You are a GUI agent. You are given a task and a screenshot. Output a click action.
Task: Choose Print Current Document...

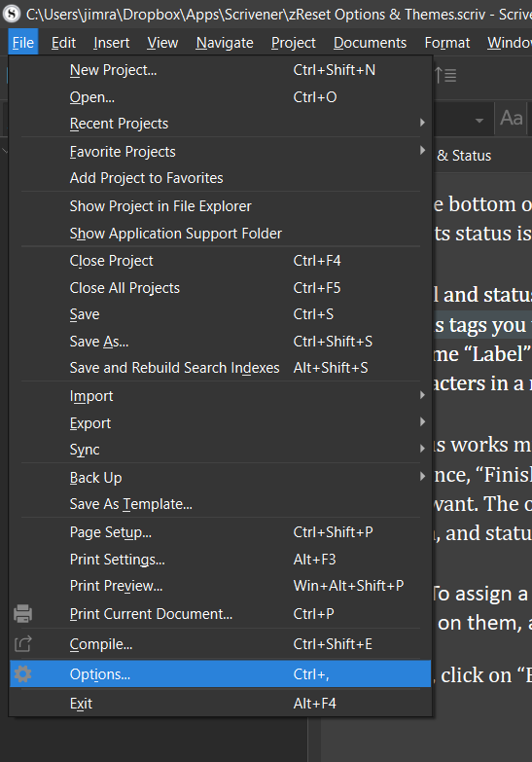click(221, 614)
